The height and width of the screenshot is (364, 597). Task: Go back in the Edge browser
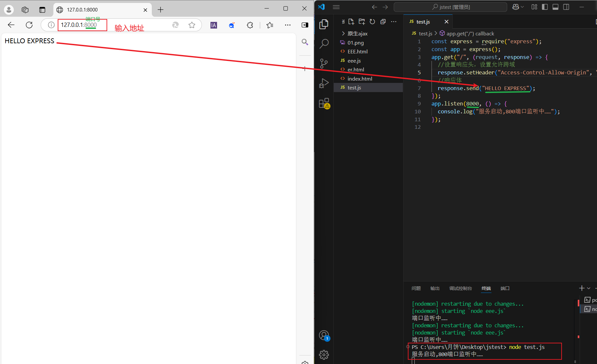(11, 25)
